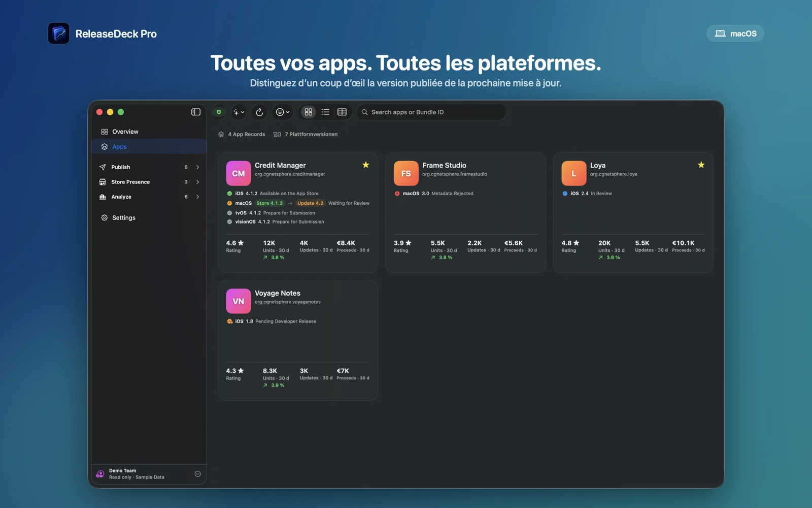Viewport: 812px width, 508px height.
Task: Open the Frame Studio app title
Action: [x=444, y=165]
